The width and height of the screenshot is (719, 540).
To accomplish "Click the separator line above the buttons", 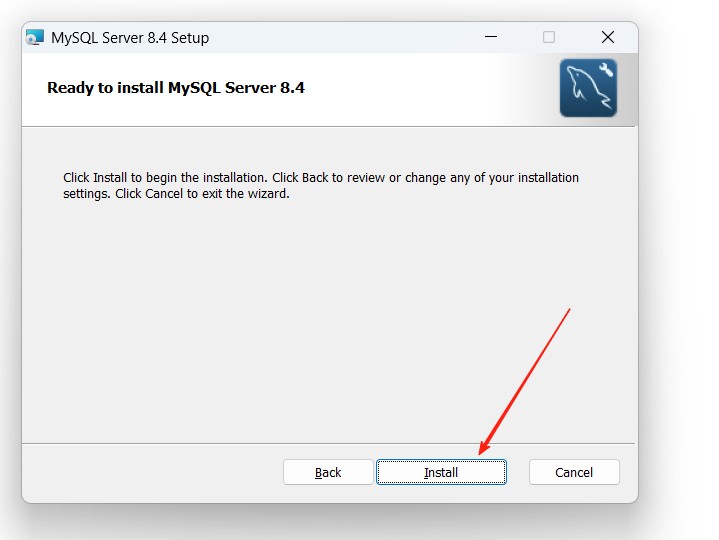I will tap(328, 443).
